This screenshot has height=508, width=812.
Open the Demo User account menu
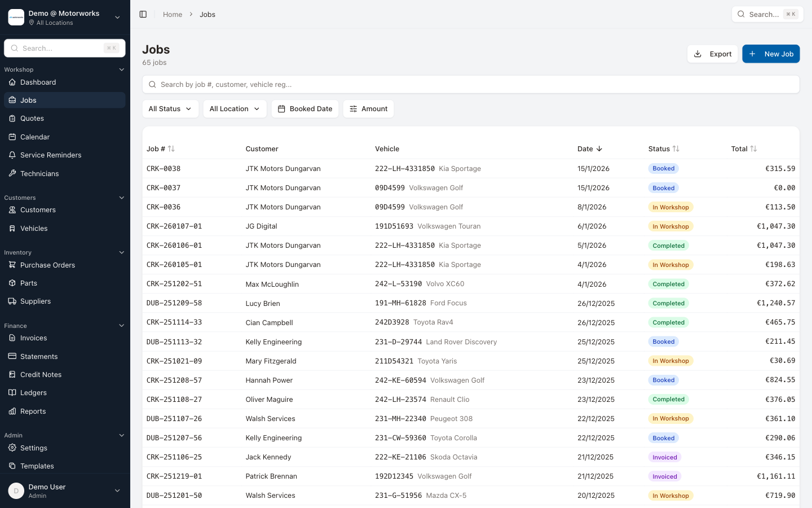(64, 491)
